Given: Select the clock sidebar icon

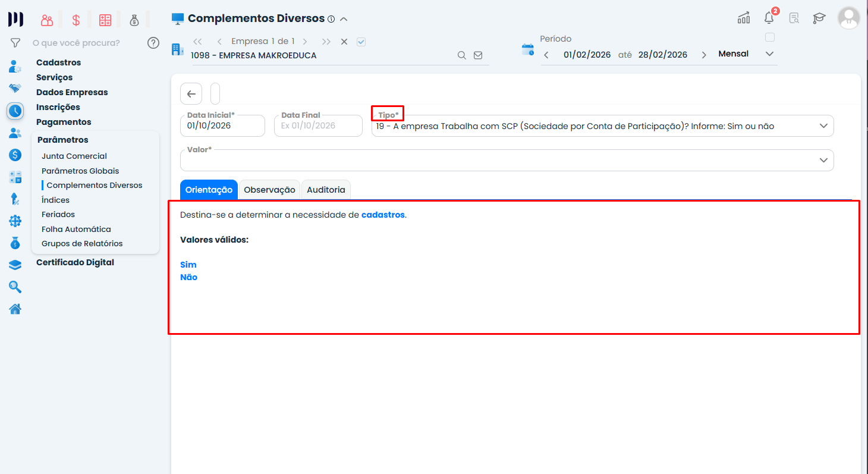Looking at the screenshot, I should coord(15,111).
